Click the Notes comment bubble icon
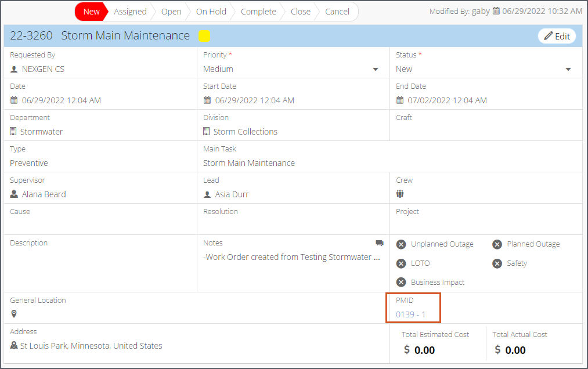The image size is (588, 369). [380, 243]
